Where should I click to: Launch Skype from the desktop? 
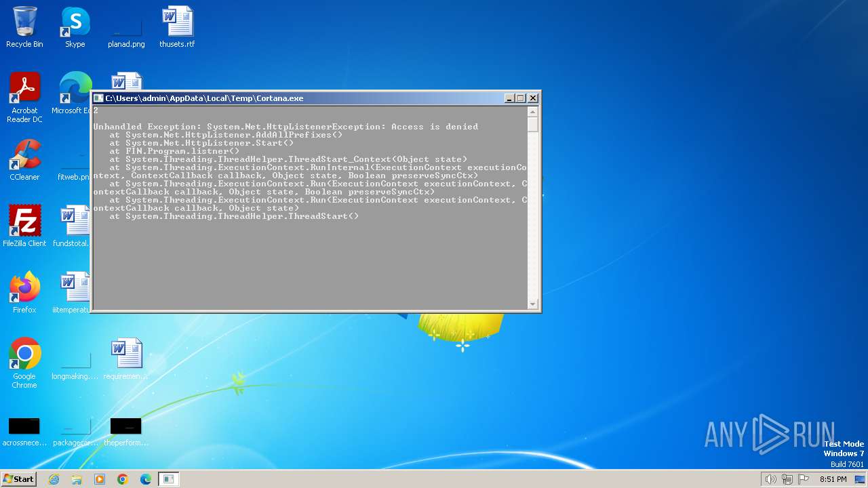click(75, 27)
